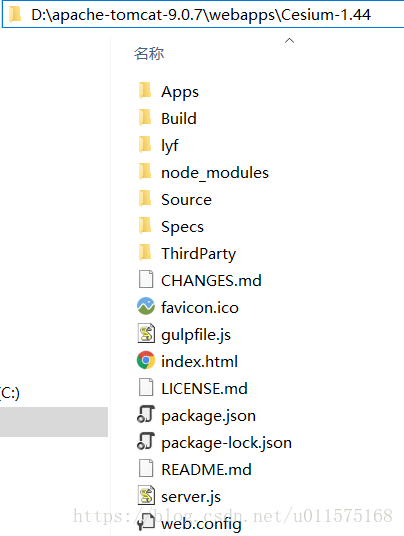The image size is (404, 536).
Task: Click the favicon.ico image icon
Action: (146, 306)
